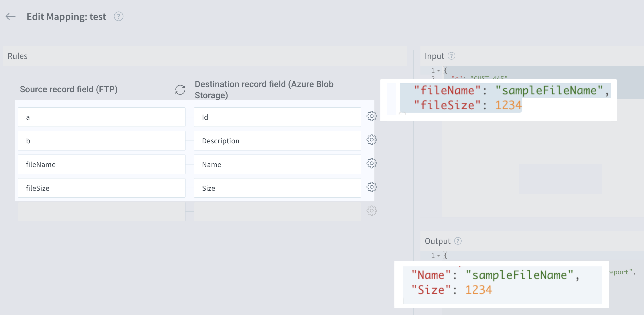Select the source field containing 'b'
This screenshot has height=315, width=644.
coord(101,141)
